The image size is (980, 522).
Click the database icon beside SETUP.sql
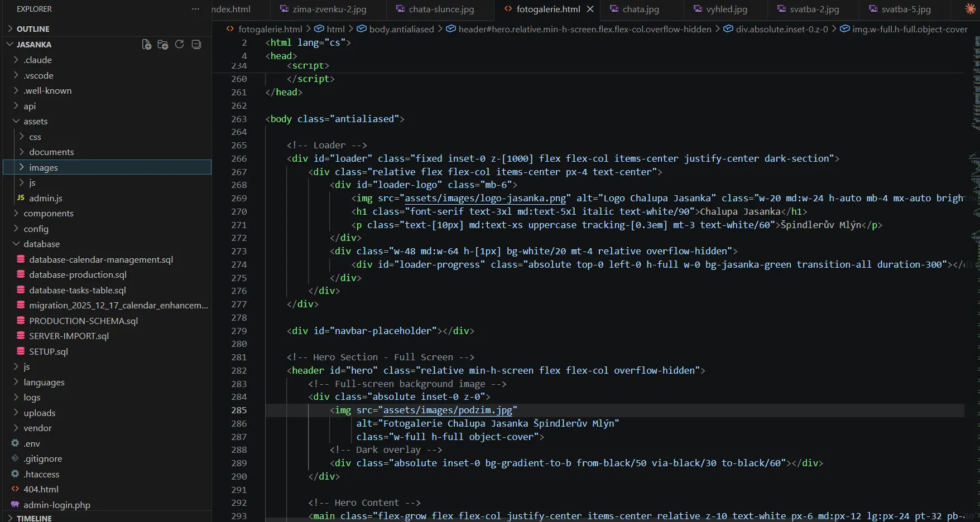point(21,351)
